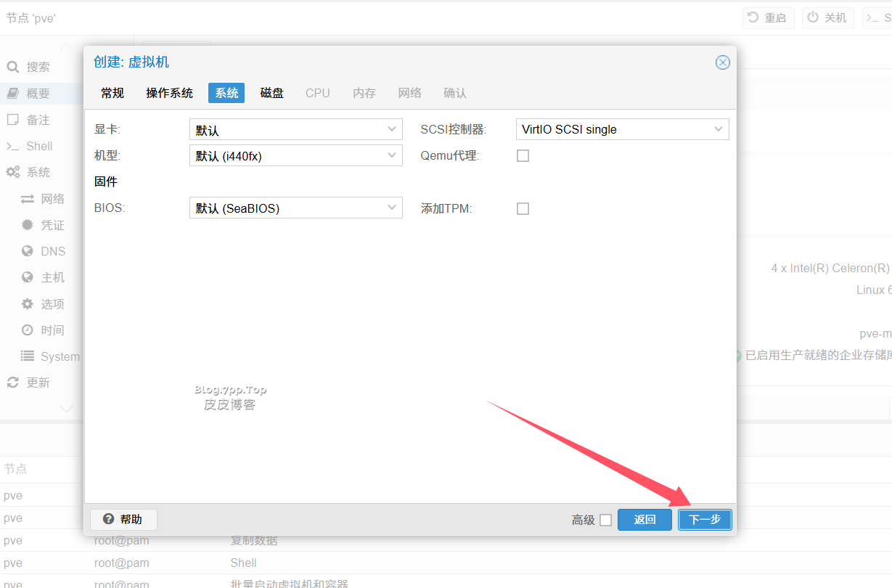Image resolution: width=892 pixels, height=588 pixels.
Task: Click the network arrows icon in sidebar
Action: tap(28, 199)
